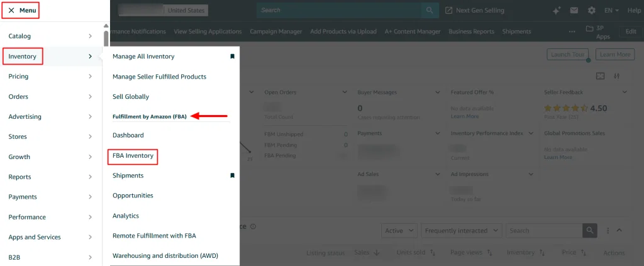Image resolution: width=644 pixels, height=266 pixels.
Task: Expand the Performance submenu chevron
Action: (x=90, y=217)
